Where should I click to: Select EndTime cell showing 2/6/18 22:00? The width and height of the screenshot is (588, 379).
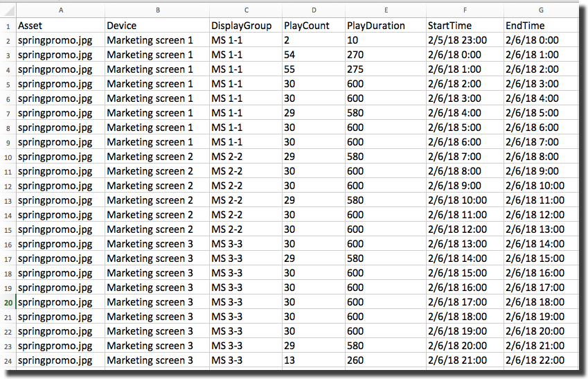coord(540,360)
